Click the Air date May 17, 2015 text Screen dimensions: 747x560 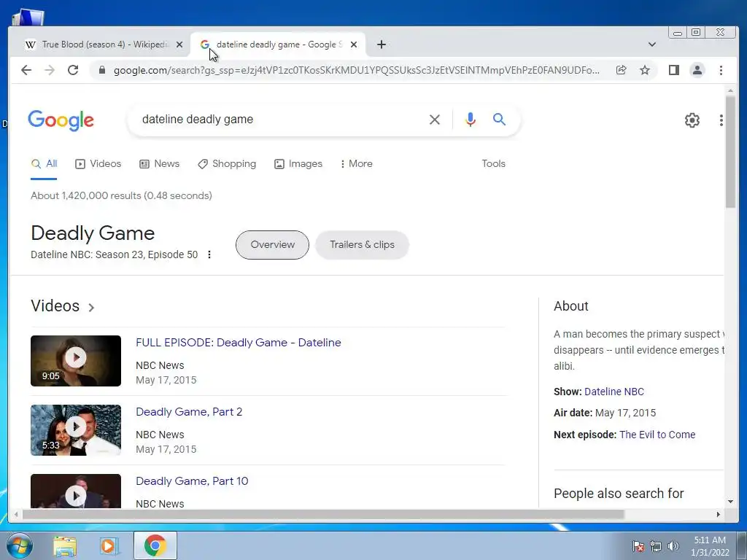coord(605,413)
